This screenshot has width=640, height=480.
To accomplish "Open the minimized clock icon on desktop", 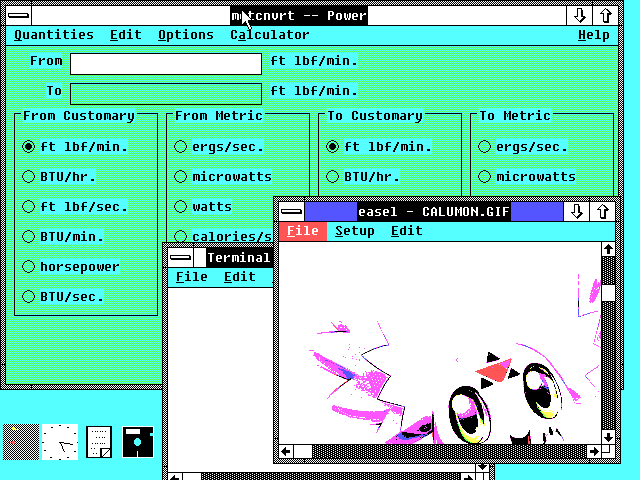I will 60,442.
